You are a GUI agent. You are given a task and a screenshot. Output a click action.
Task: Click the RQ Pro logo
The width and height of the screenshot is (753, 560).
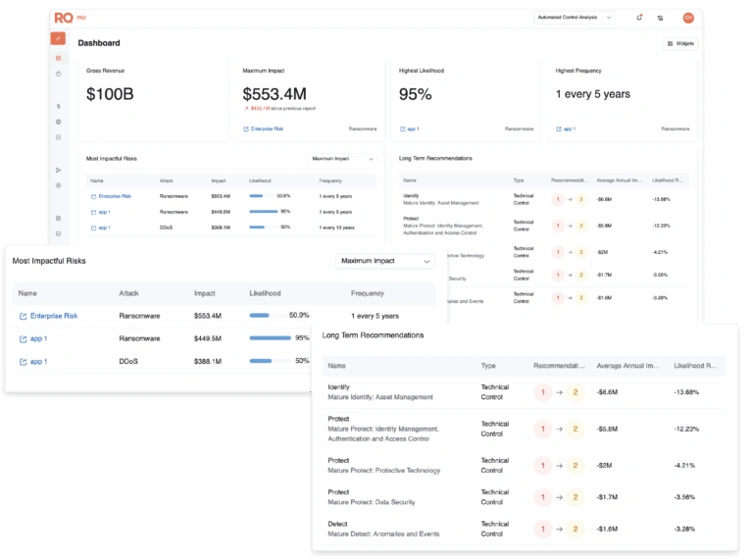pos(67,18)
